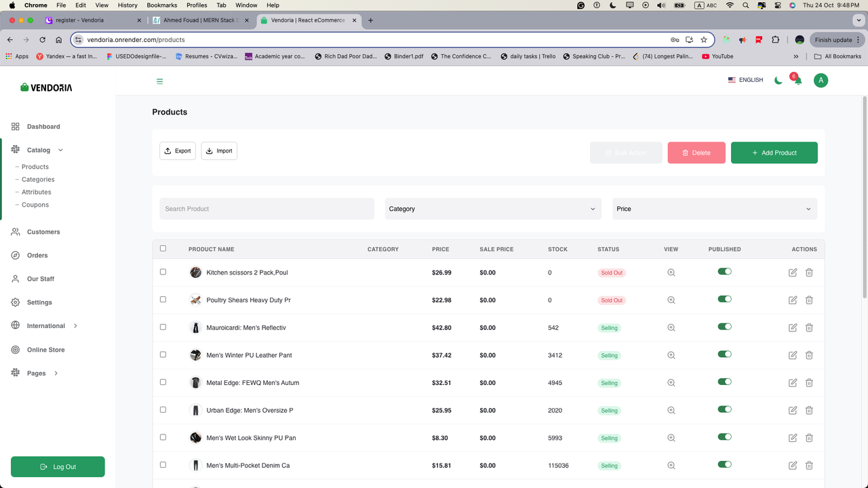This screenshot has height=488, width=868.
Task: Reload the page in Chrome
Action: point(42,39)
